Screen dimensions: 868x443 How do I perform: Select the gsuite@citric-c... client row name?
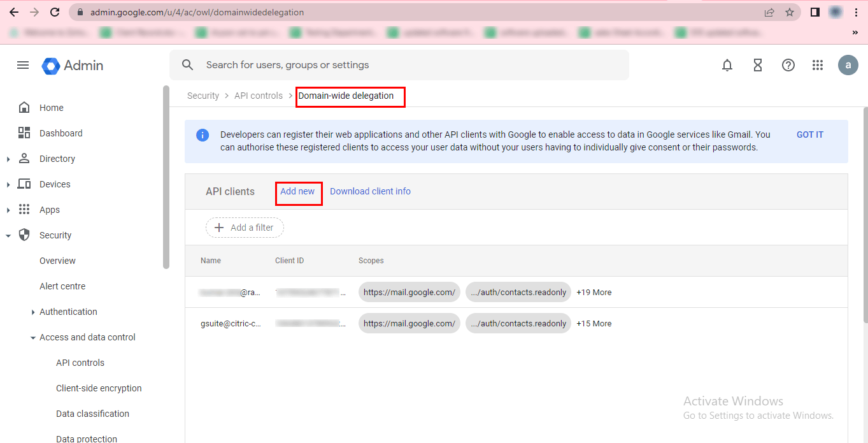pyautogui.click(x=231, y=323)
